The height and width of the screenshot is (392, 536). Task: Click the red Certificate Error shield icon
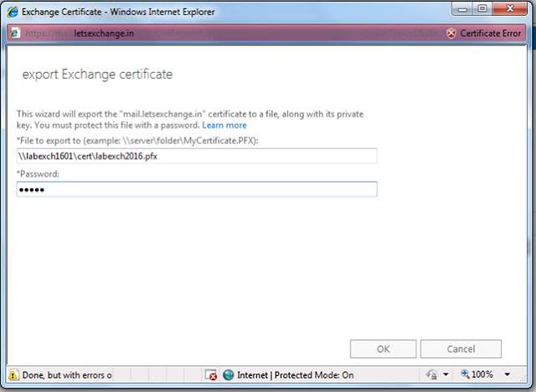pos(451,34)
